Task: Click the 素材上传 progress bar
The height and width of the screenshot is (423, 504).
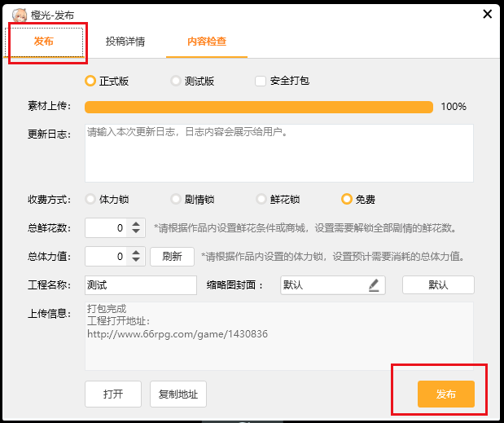Action: (x=258, y=107)
